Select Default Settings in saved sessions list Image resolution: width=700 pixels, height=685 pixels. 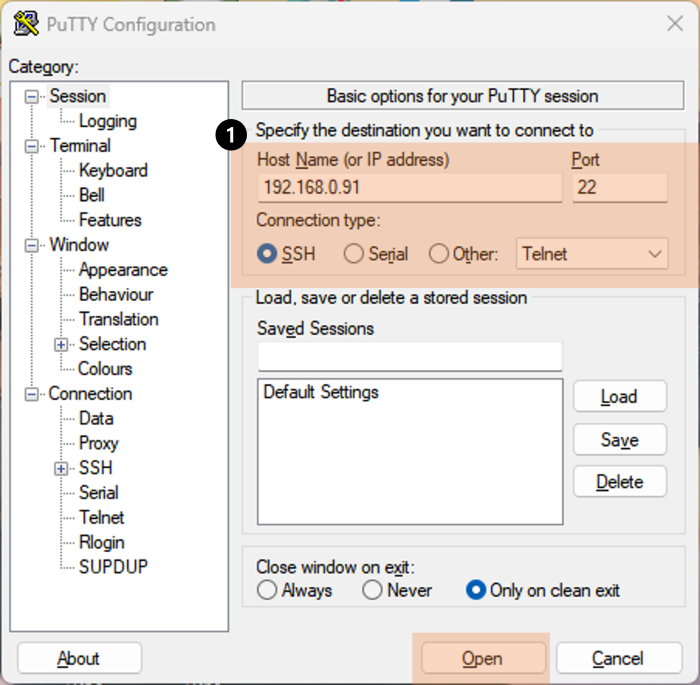click(321, 392)
